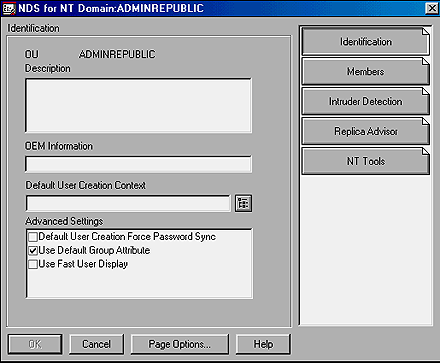Open the context browse button icon
Viewport: 440px width, 363px height.
click(243, 203)
